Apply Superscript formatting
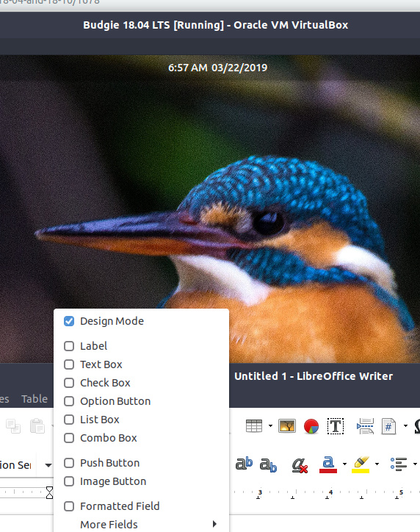This screenshot has height=532, width=420. click(x=244, y=464)
